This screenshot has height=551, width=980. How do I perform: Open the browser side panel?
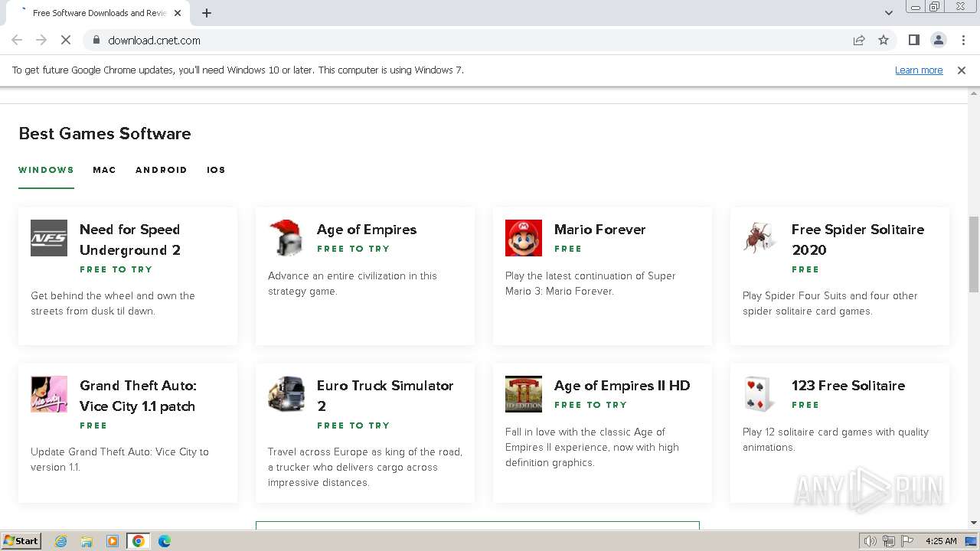click(913, 40)
